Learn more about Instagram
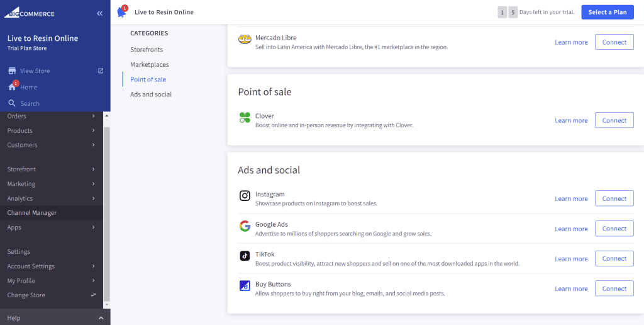The width and height of the screenshot is (644, 325). coord(571,198)
